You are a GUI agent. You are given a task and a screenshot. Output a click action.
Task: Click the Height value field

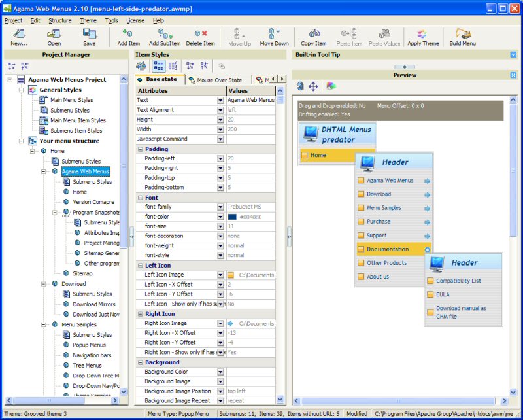[x=251, y=120]
